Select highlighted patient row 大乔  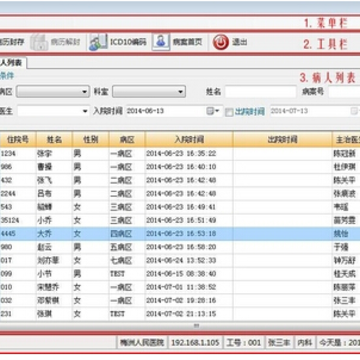click(180, 234)
